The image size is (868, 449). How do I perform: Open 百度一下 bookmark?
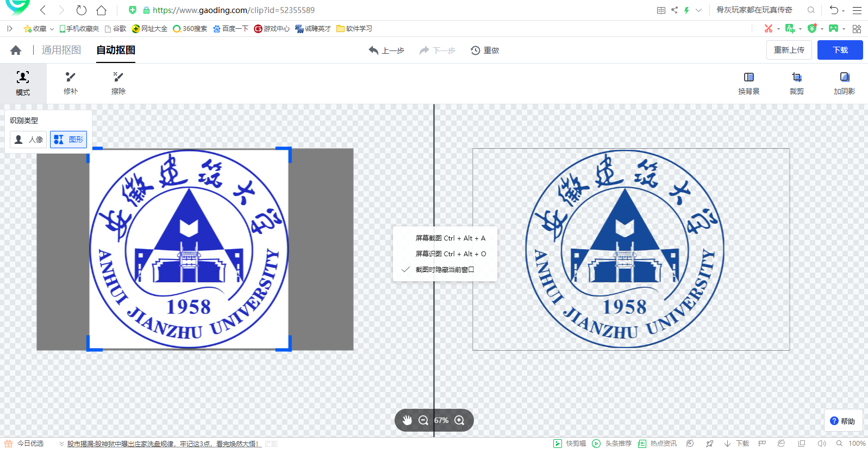(x=230, y=29)
